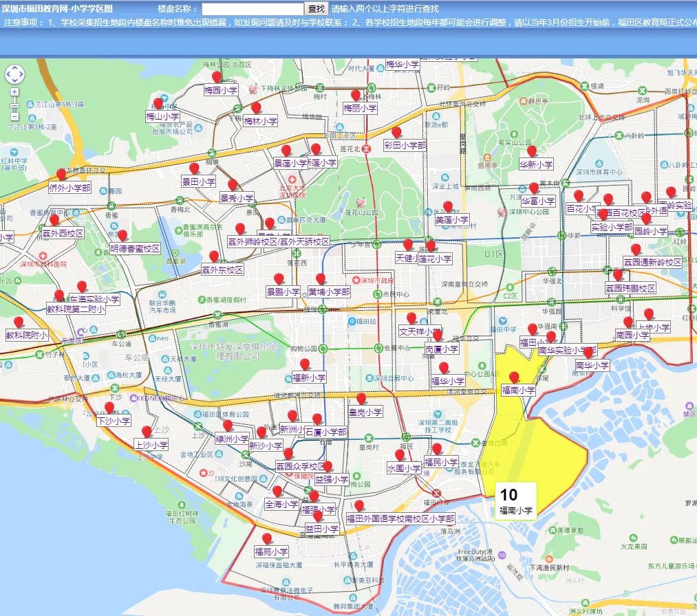Screen dimensions: 697x616
Task: Click inside the 楼盘名称 search box
Action: pos(254,10)
